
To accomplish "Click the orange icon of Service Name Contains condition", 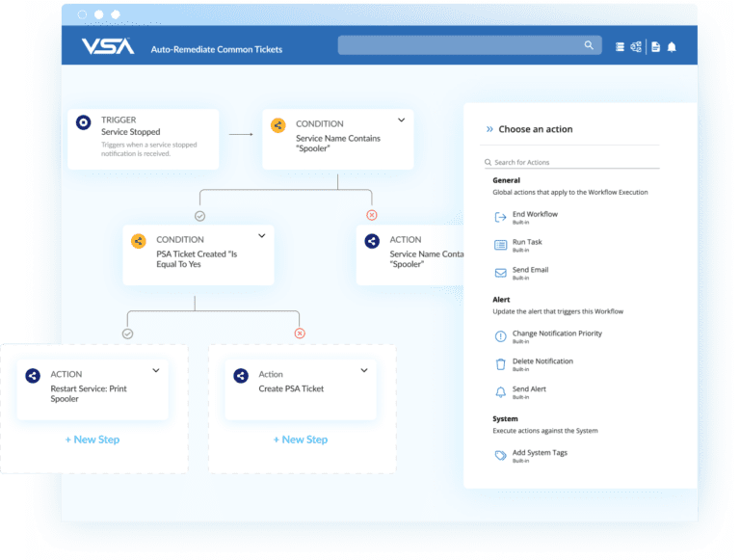I will click(x=277, y=125).
